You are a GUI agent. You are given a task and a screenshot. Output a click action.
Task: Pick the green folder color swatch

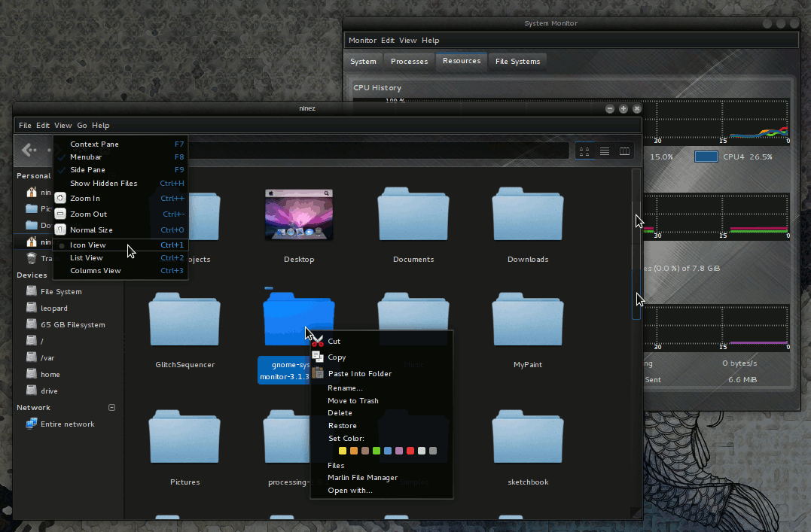coord(377,451)
